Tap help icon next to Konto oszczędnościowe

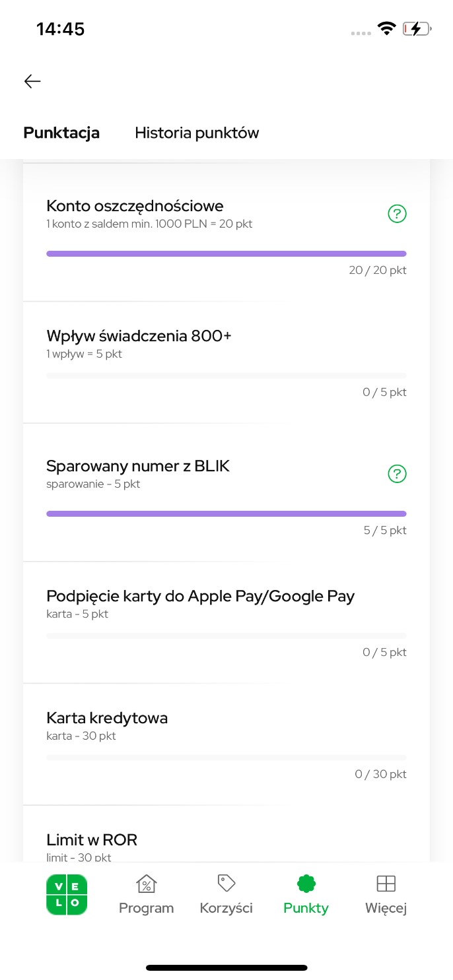[396, 214]
